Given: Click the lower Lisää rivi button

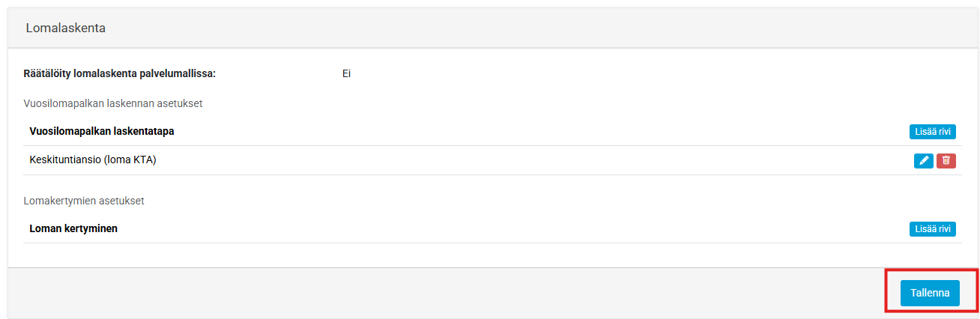Looking at the screenshot, I should point(933,229).
